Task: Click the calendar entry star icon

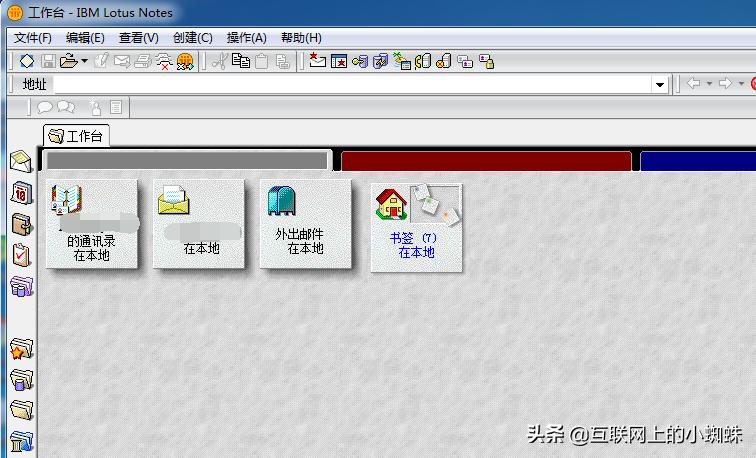Action: [x=339, y=61]
